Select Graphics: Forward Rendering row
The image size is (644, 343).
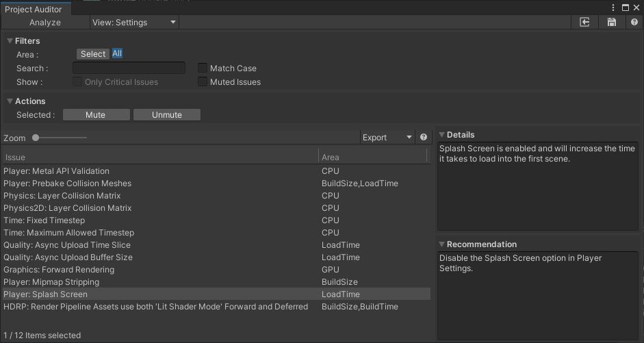click(216, 270)
